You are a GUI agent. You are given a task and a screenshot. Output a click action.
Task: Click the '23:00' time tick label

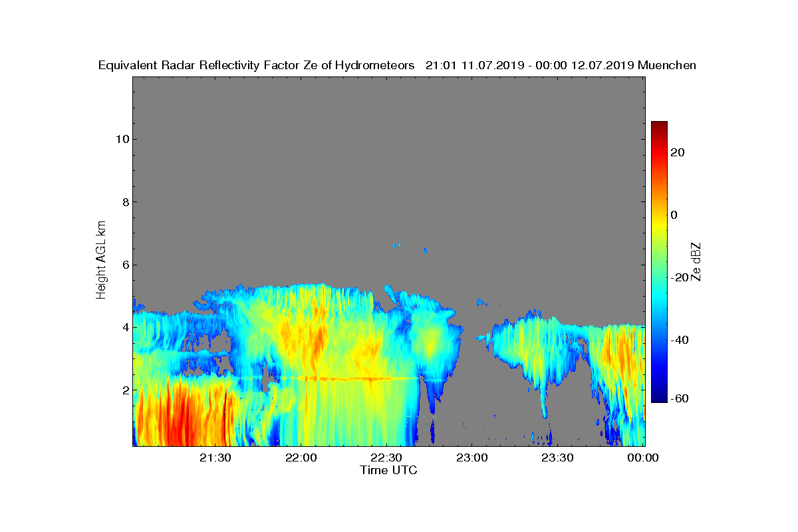tap(471, 458)
